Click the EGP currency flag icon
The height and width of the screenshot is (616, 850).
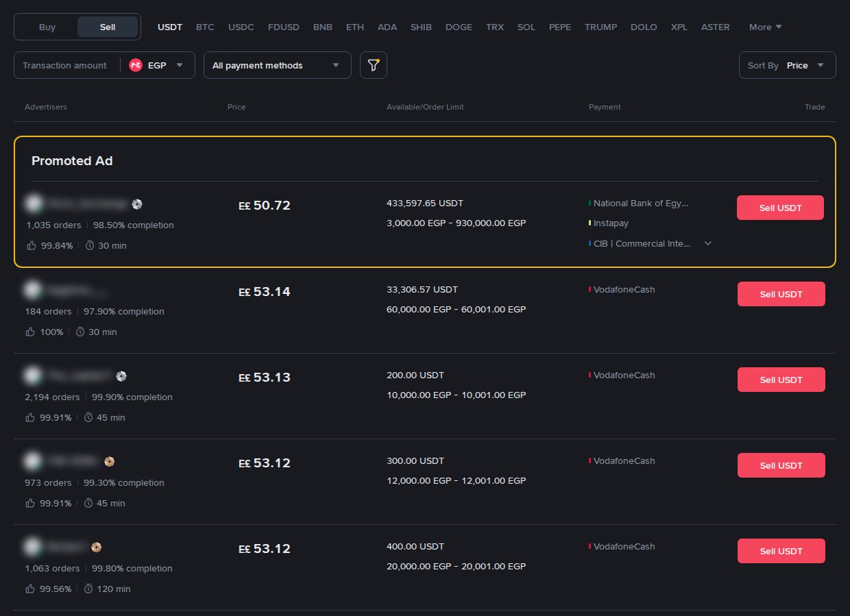click(136, 65)
